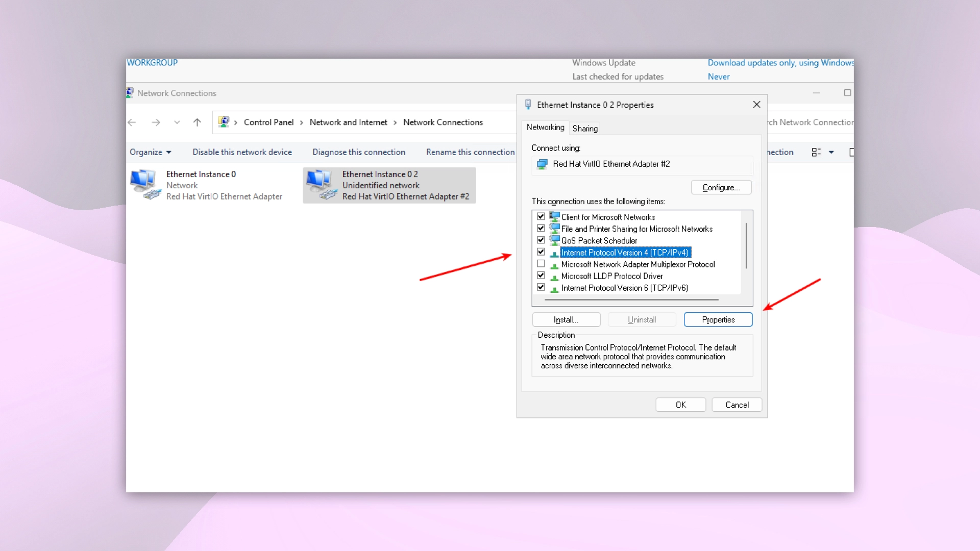Click the forward navigation arrow
Image resolution: width=980 pixels, height=551 pixels.
point(156,122)
